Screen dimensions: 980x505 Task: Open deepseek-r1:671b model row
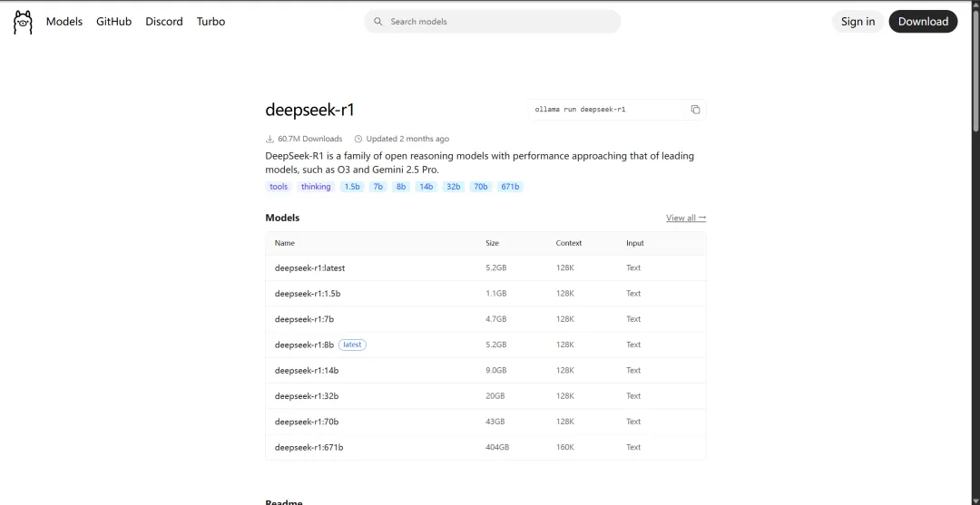pos(485,447)
